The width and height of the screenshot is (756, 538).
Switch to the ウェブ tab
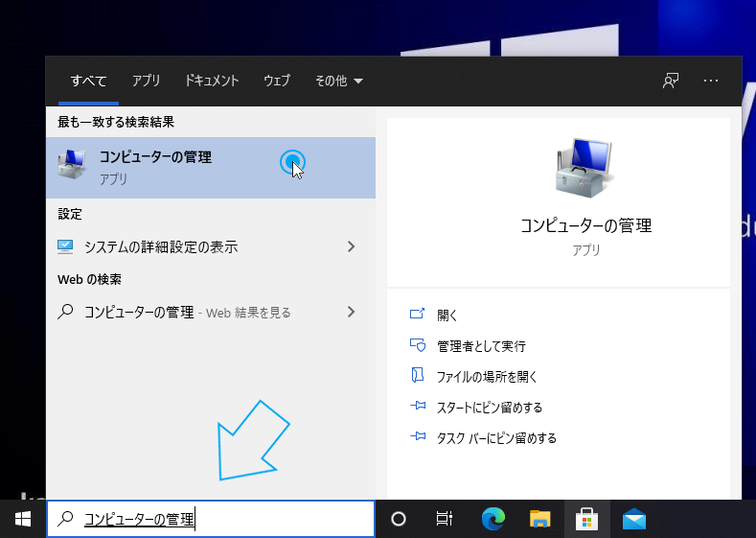tap(277, 81)
